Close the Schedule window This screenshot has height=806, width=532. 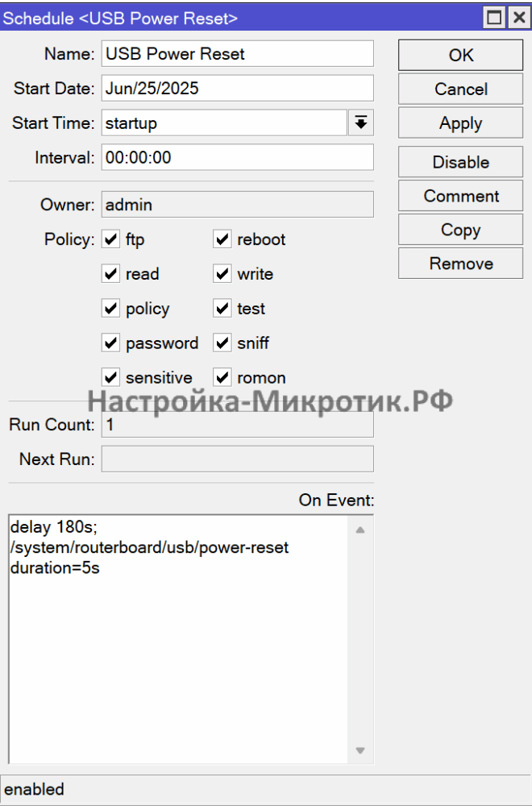click(519, 18)
